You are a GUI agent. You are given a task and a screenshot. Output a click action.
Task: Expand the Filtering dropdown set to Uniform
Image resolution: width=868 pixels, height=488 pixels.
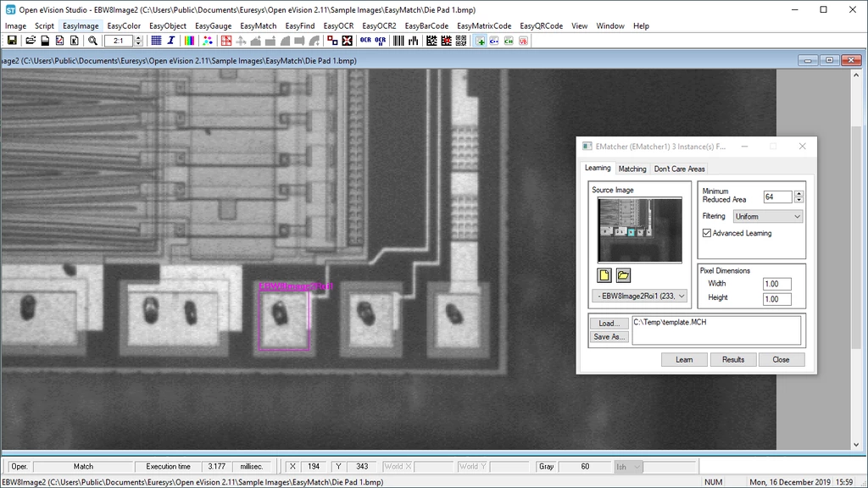(768, 217)
